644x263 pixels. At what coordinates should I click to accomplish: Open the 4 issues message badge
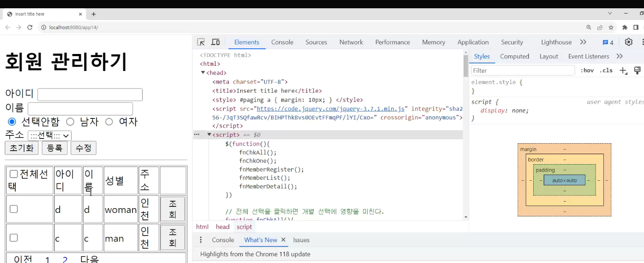point(608,42)
